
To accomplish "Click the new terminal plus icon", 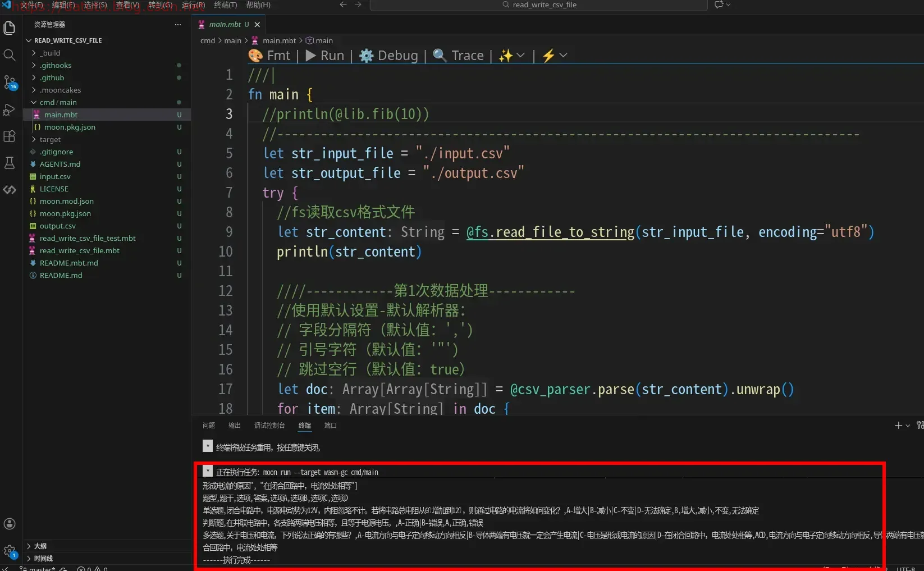I will point(898,426).
